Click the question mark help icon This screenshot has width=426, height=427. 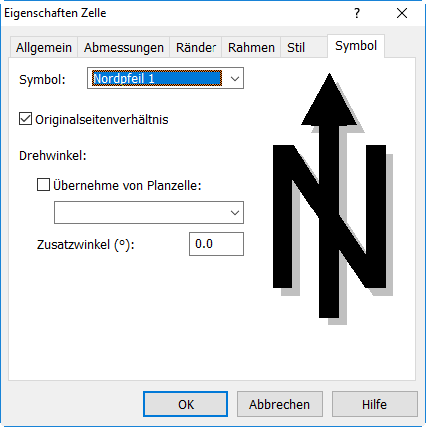(x=357, y=13)
